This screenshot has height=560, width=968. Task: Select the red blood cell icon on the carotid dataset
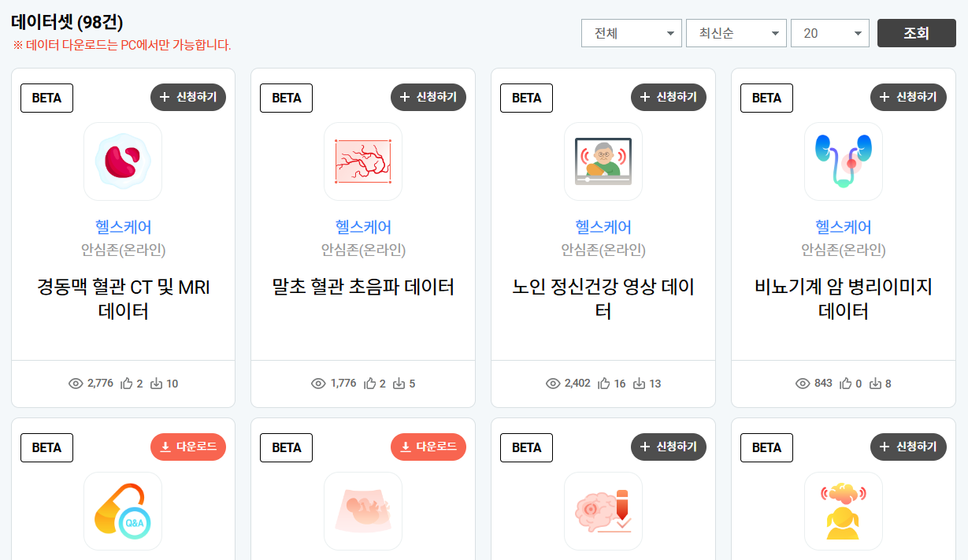(123, 161)
